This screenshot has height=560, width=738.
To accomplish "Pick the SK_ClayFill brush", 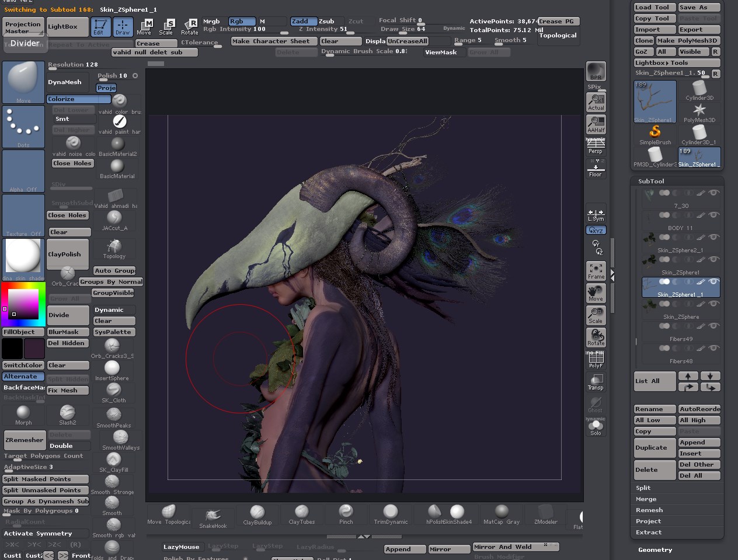I will coord(114,462).
